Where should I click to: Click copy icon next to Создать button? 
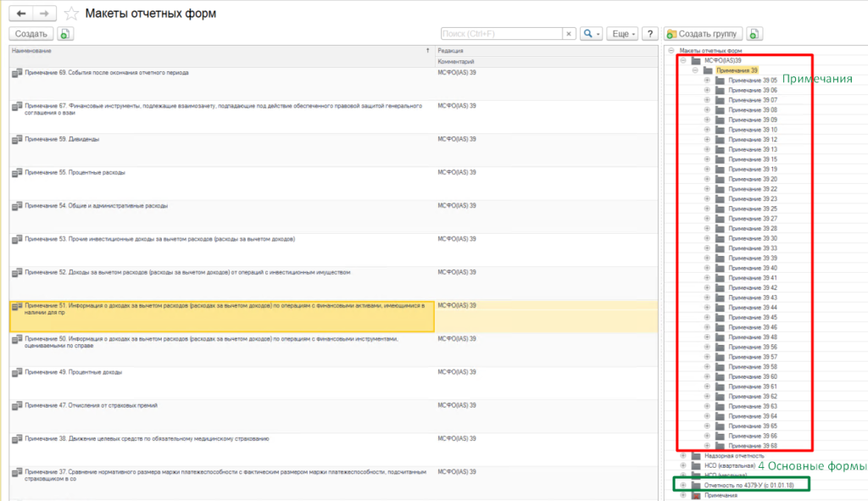pyautogui.click(x=65, y=34)
